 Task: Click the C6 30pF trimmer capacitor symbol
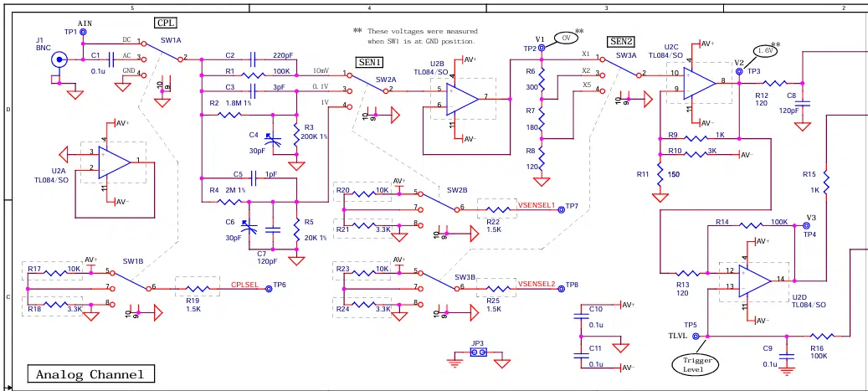pyautogui.click(x=249, y=228)
